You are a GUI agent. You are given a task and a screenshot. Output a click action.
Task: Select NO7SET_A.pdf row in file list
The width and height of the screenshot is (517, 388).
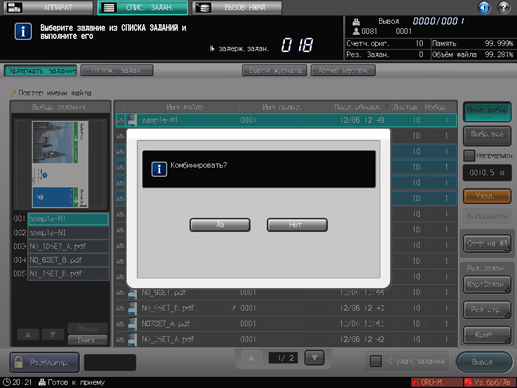(286, 324)
